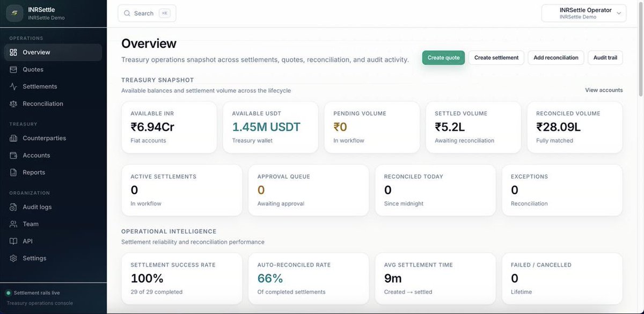Open the INRSettle Operator account dropdown
The height and width of the screenshot is (314, 644).
pyautogui.click(x=584, y=13)
